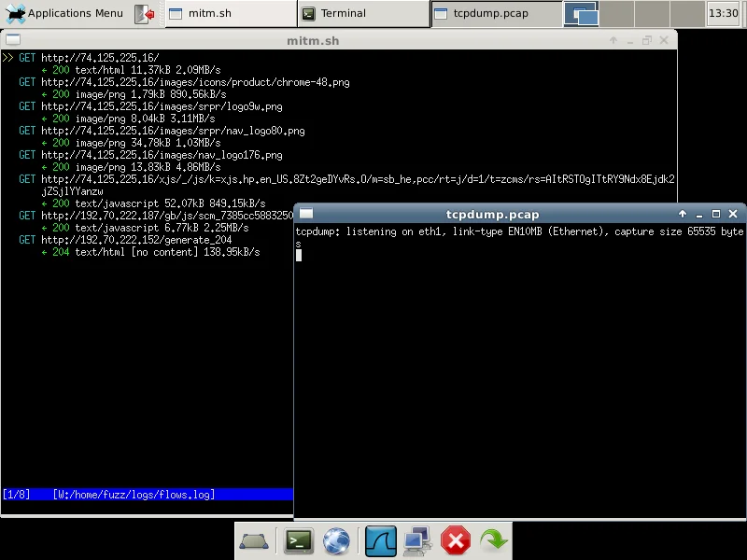The height and width of the screenshot is (560, 747).
Task: Click the green restart arrow in the dock
Action: coord(493,540)
